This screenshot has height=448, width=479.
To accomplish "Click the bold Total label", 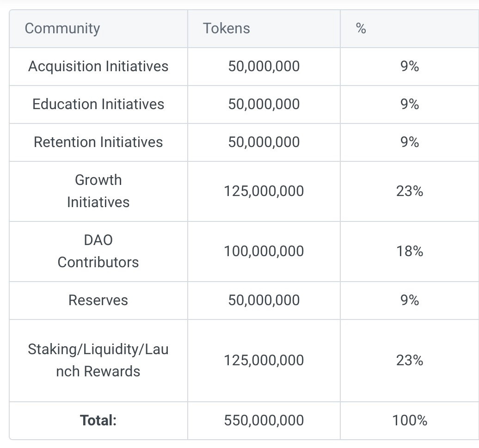I will [98, 420].
